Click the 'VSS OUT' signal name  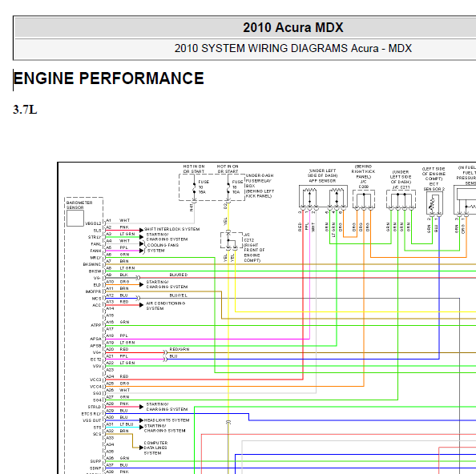tap(92, 420)
